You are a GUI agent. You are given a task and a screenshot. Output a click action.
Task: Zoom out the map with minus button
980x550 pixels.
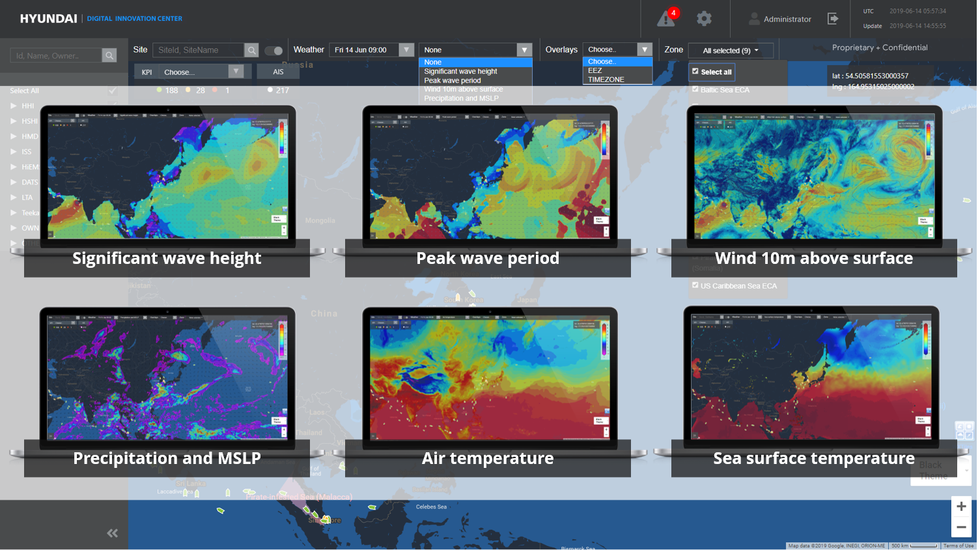(961, 527)
